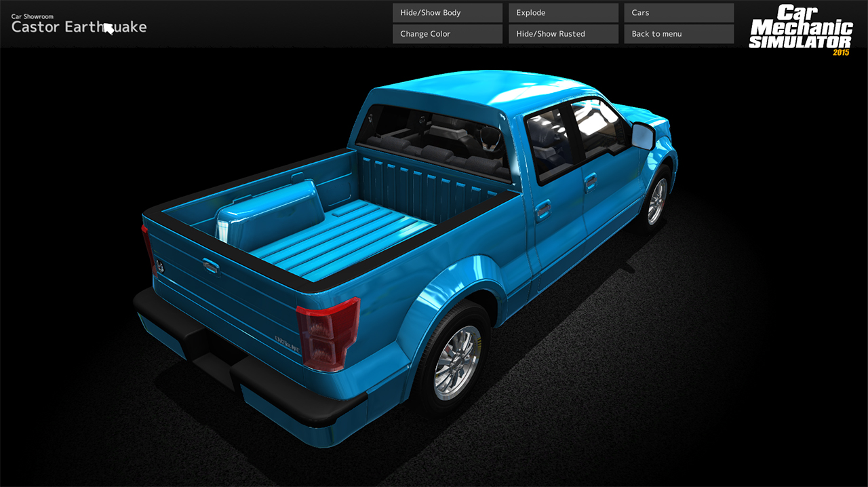The height and width of the screenshot is (487, 868).
Task: Open the Cars list
Action: click(679, 13)
